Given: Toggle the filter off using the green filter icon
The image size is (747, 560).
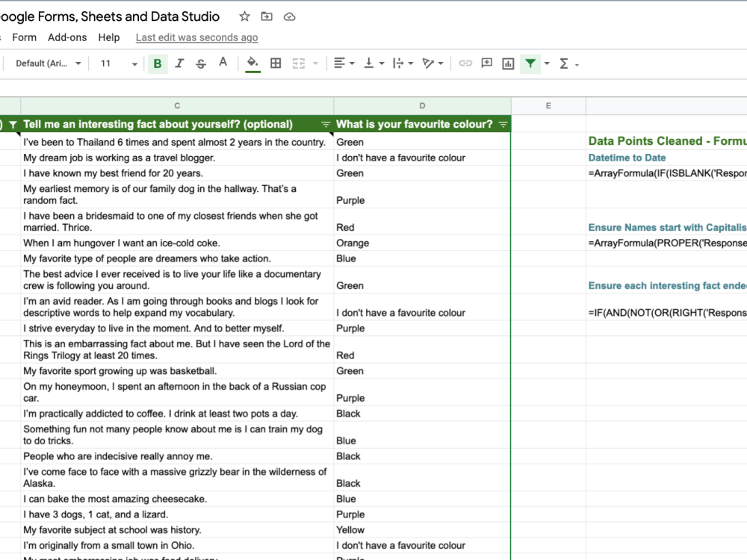Looking at the screenshot, I should tap(530, 63).
